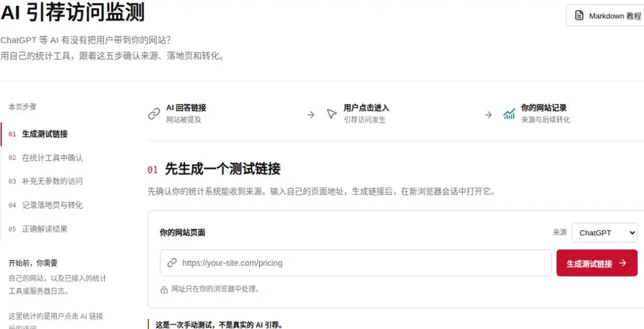This screenshot has width=644, height=329.
Task: Click the arrow before 你的网站记录
Action: tap(488, 115)
